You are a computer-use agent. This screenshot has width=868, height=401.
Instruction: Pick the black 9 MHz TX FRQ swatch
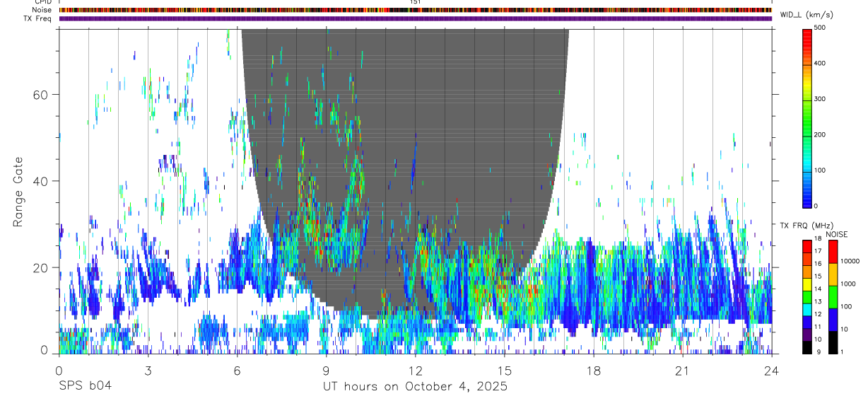(x=807, y=347)
